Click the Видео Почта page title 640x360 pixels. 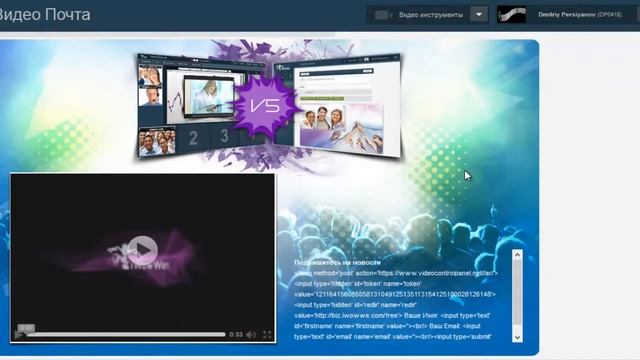(x=44, y=15)
